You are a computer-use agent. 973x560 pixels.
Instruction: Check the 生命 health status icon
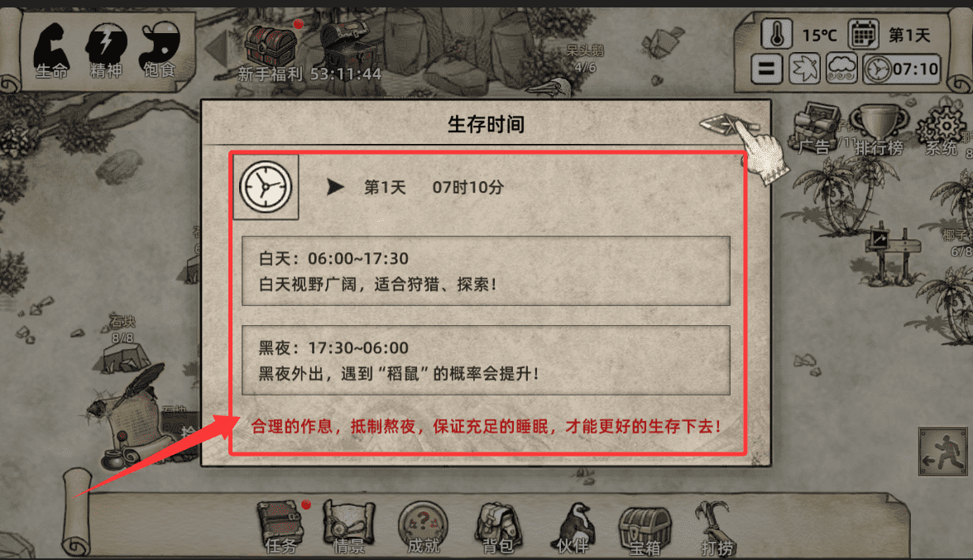click(51, 51)
